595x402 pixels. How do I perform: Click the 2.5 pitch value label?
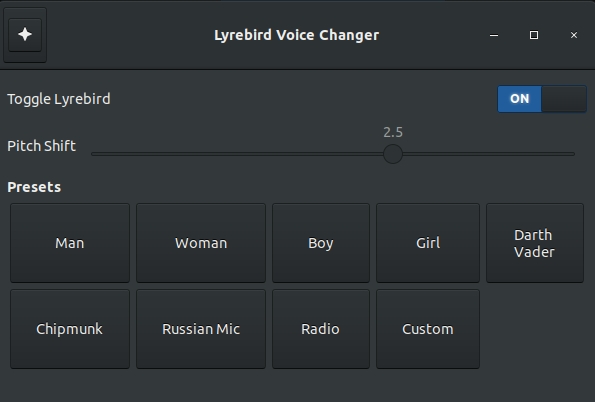click(393, 132)
